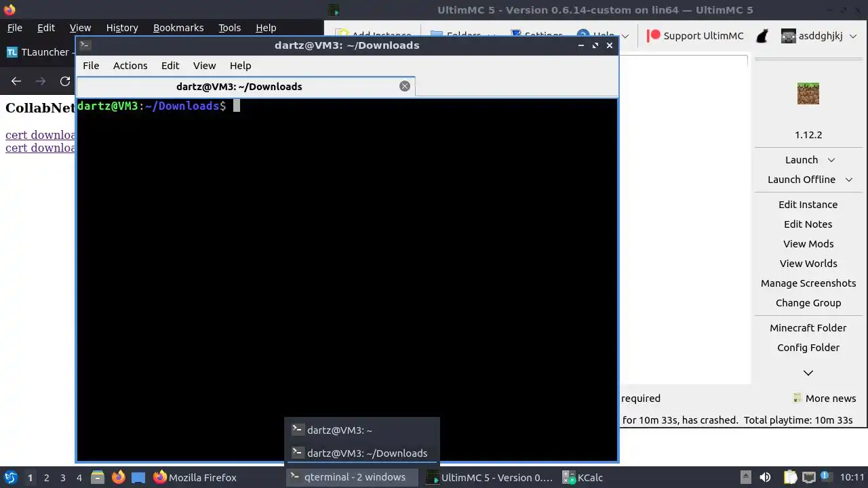Click the More news button in UltimMC

point(825,399)
